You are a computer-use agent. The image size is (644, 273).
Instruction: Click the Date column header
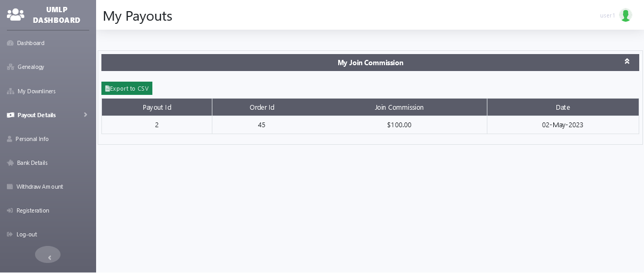click(563, 107)
